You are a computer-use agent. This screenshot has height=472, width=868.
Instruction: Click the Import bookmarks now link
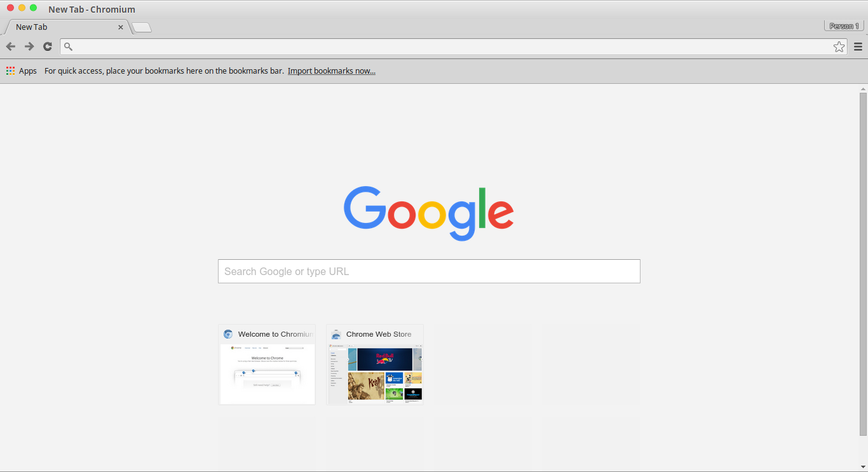point(332,71)
